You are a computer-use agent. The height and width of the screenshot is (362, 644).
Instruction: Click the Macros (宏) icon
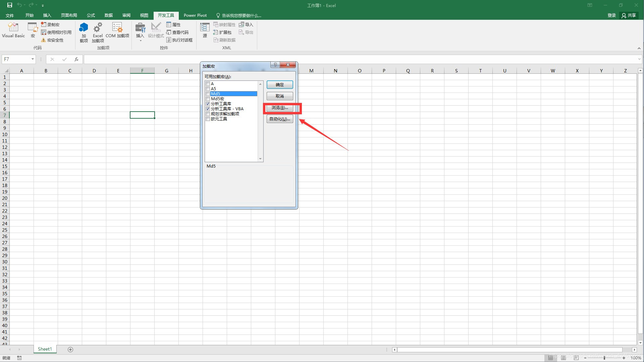coord(33,27)
